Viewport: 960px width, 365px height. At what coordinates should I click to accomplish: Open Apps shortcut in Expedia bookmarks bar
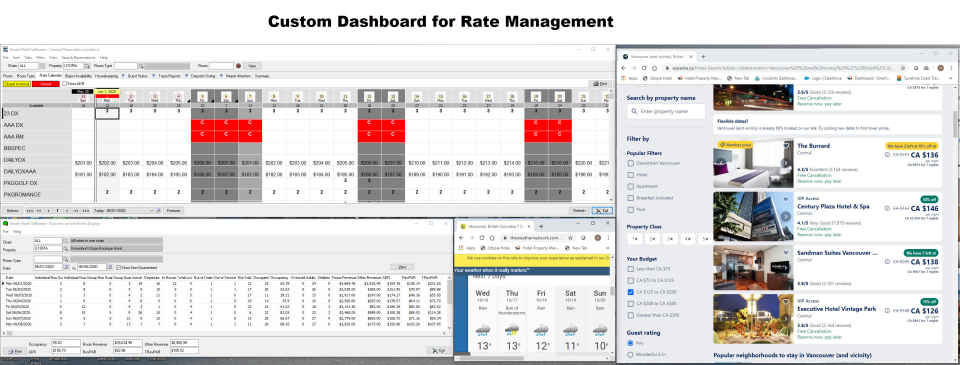tap(629, 78)
